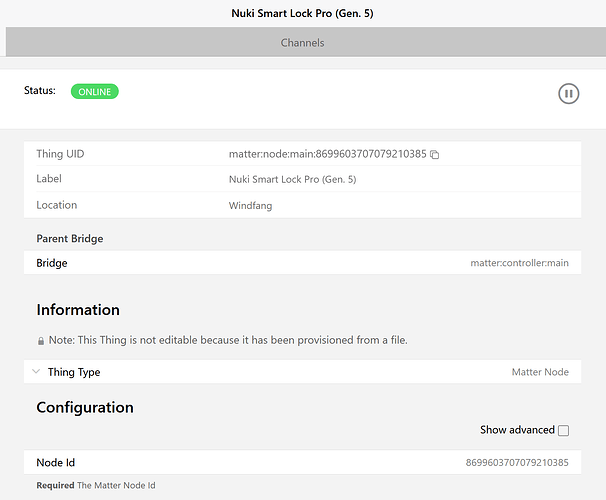Select the Label row with the lock name

tap(302, 179)
